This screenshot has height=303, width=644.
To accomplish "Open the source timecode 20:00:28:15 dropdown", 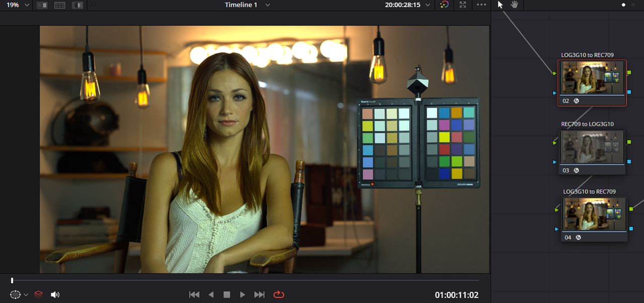I will tap(408, 5).
